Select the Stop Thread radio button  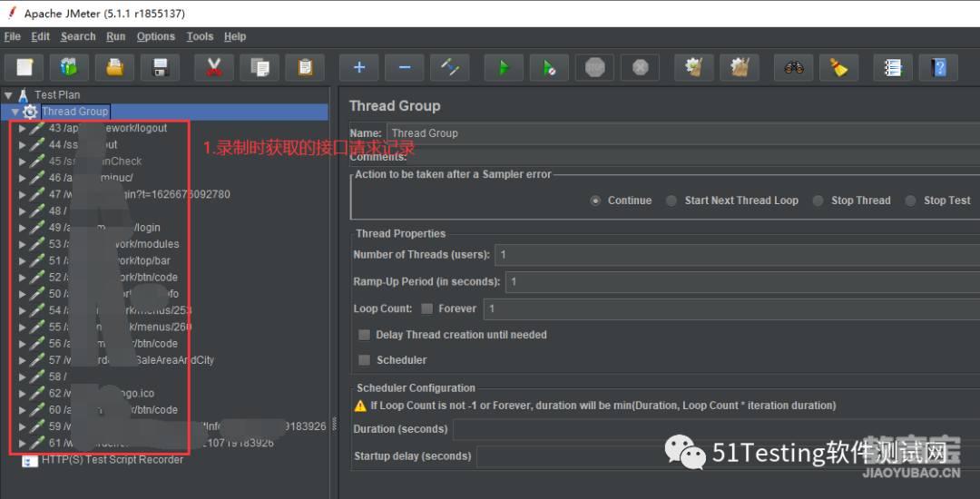coord(818,201)
